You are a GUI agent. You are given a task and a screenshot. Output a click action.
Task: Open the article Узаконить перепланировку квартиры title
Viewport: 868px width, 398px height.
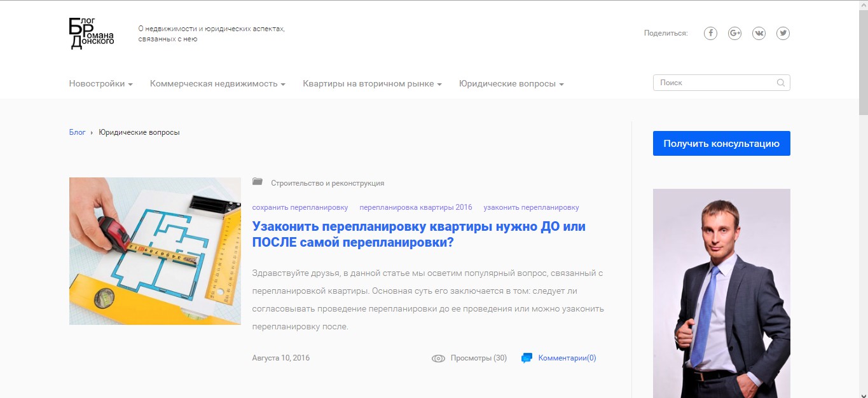(x=418, y=235)
